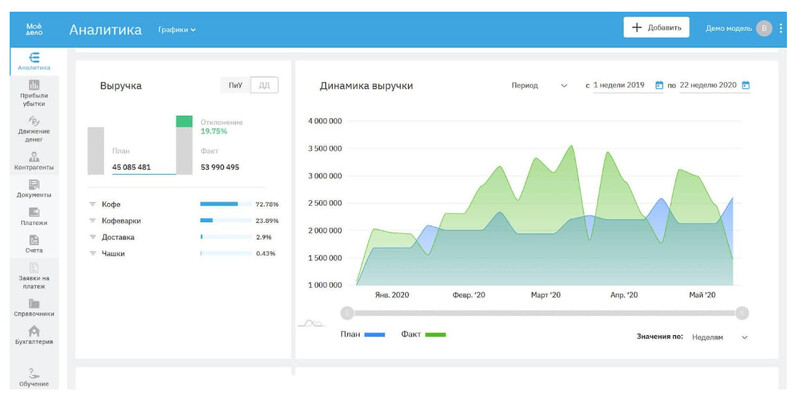800x404 pixels.
Task: Click calendar icon next to start date
Action: click(x=659, y=86)
